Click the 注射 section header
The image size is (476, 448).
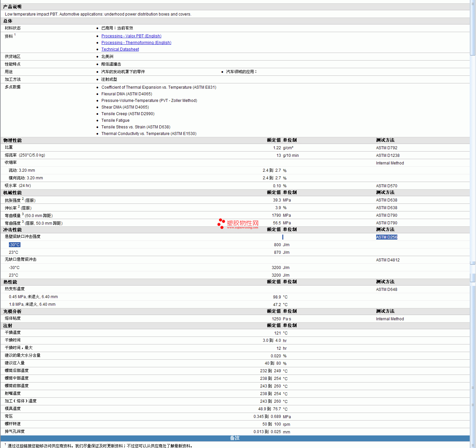8,326
